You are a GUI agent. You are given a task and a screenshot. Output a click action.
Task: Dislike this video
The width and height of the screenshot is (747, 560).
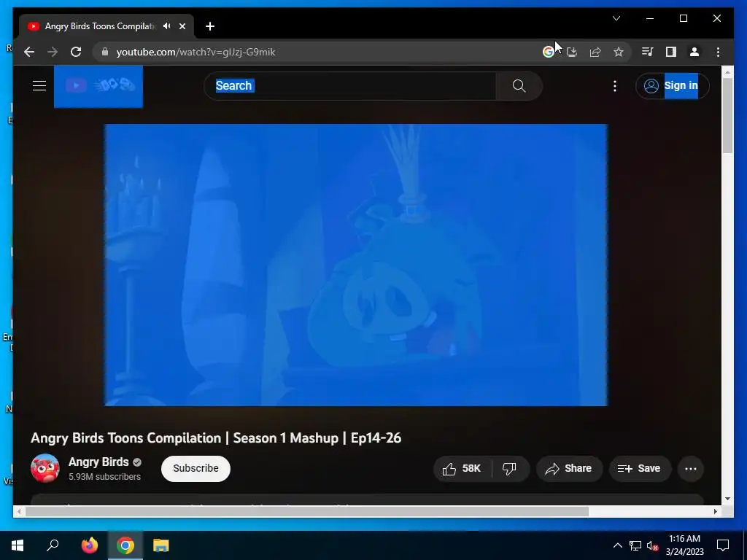[509, 469]
